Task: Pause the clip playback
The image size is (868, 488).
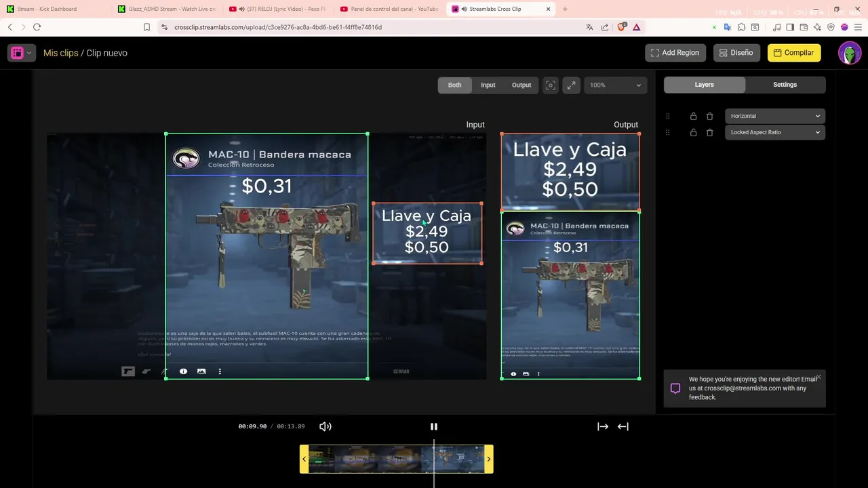Action: click(x=434, y=426)
